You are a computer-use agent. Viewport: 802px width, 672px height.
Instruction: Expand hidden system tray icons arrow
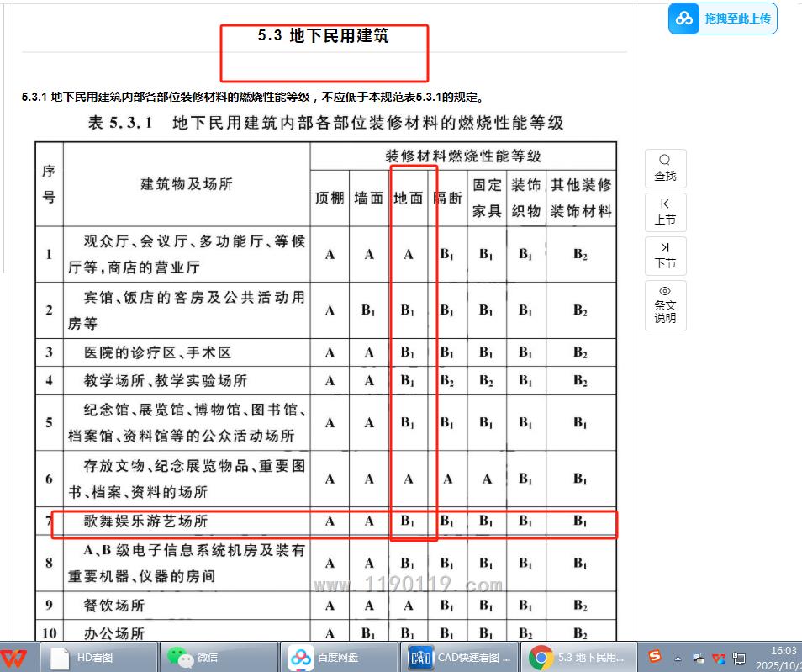[x=678, y=657]
